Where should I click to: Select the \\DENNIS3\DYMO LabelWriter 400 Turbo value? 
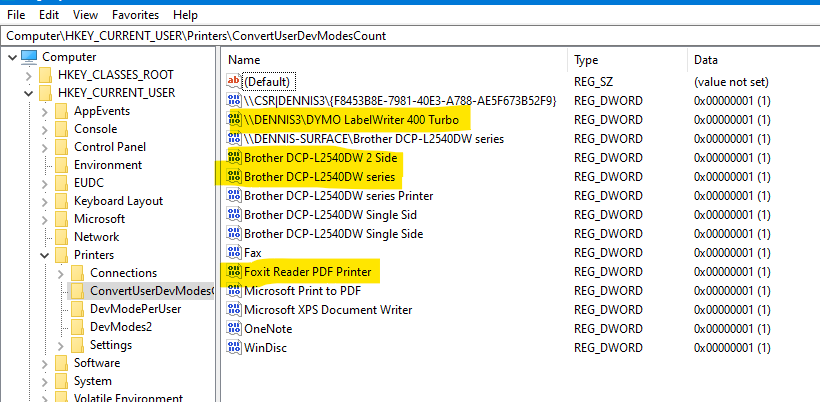tap(351, 120)
